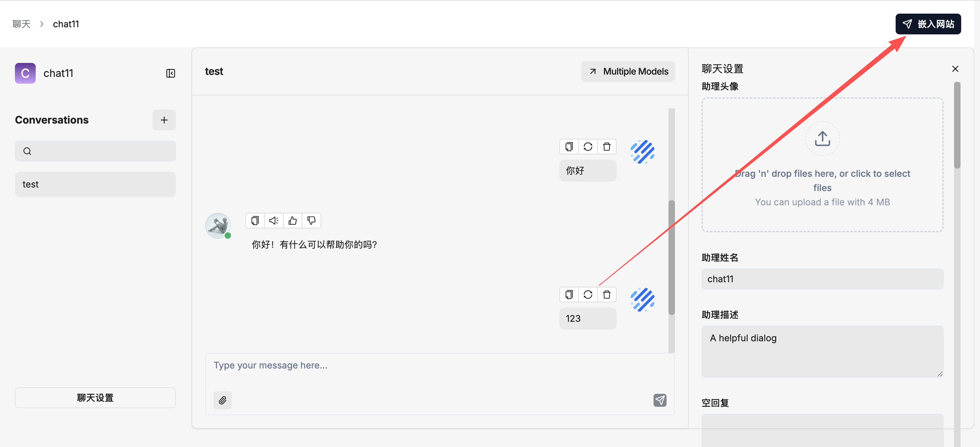This screenshot has height=447, width=980.
Task: Copy the assistant's reply text
Action: [x=255, y=221]
